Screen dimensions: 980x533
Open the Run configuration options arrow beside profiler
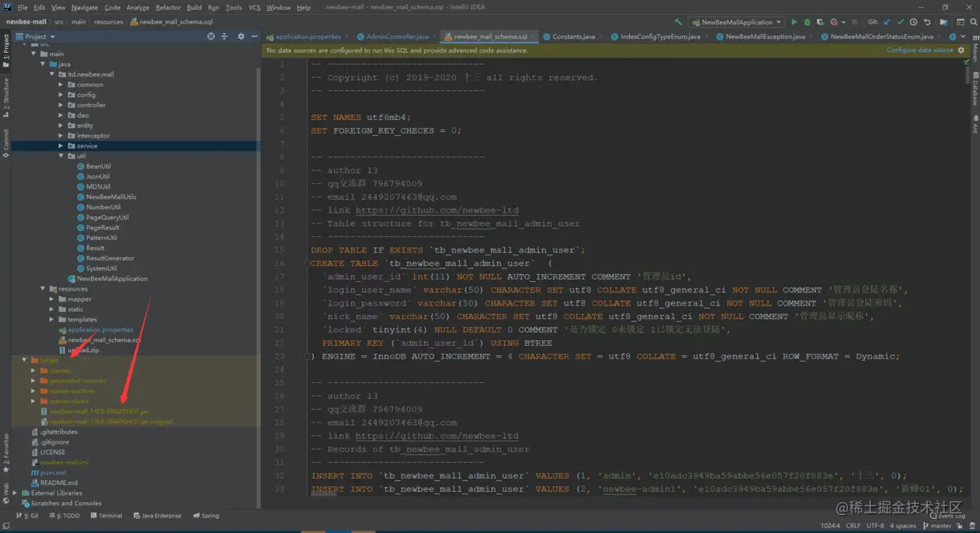[843, 22]
